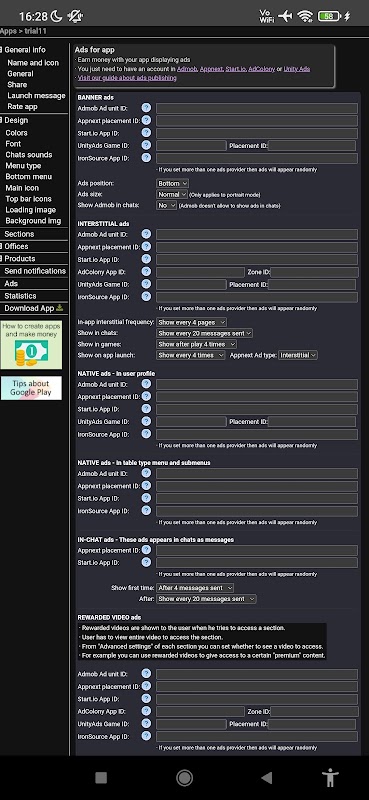369x800 pixels.
Task: Visit the guide about ads publishing
Action: point(127,78)
